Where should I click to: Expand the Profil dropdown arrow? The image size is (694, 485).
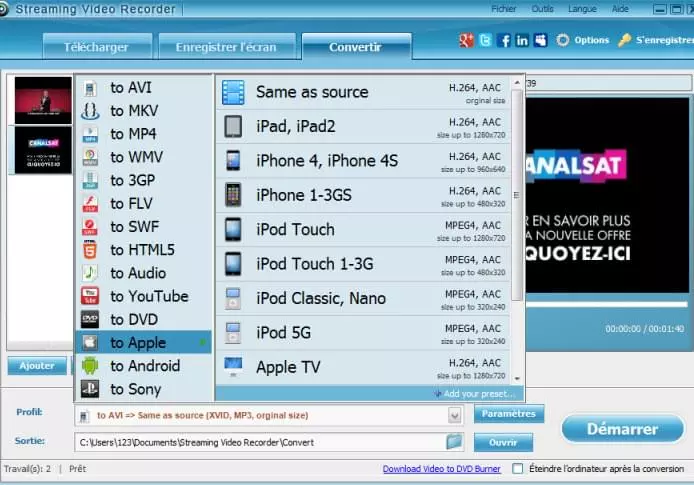pyautogui.click(x=455, y=416)
